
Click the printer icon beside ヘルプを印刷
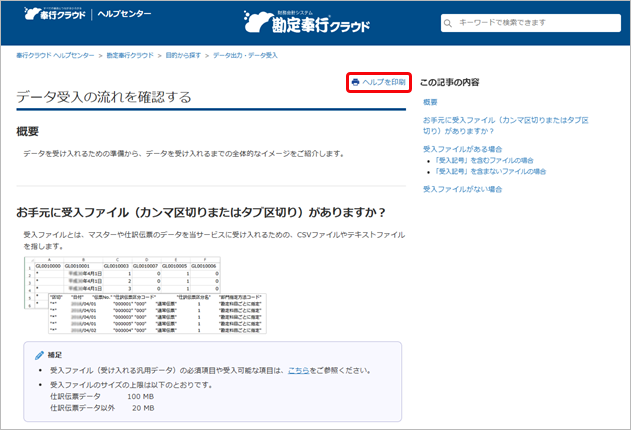355,82
